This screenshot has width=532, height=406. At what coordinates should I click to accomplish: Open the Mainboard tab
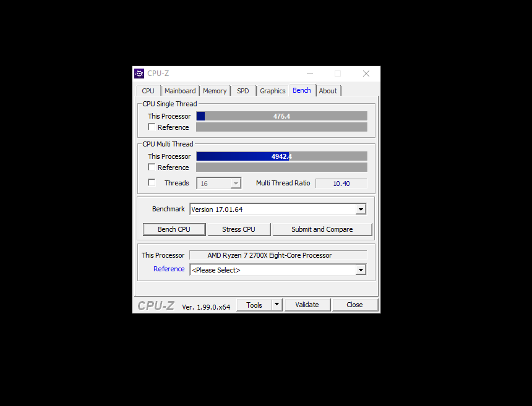[180, 91]
